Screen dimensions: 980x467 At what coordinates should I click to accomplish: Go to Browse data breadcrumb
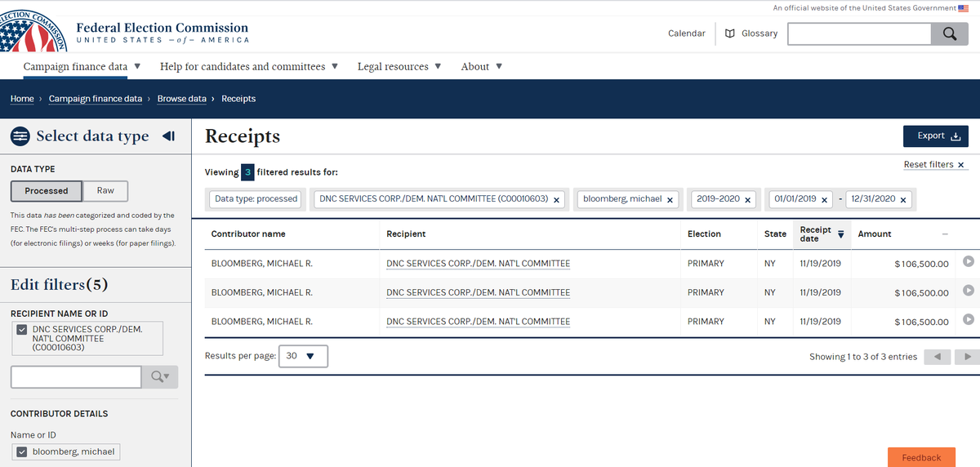(x=181, y=99)
